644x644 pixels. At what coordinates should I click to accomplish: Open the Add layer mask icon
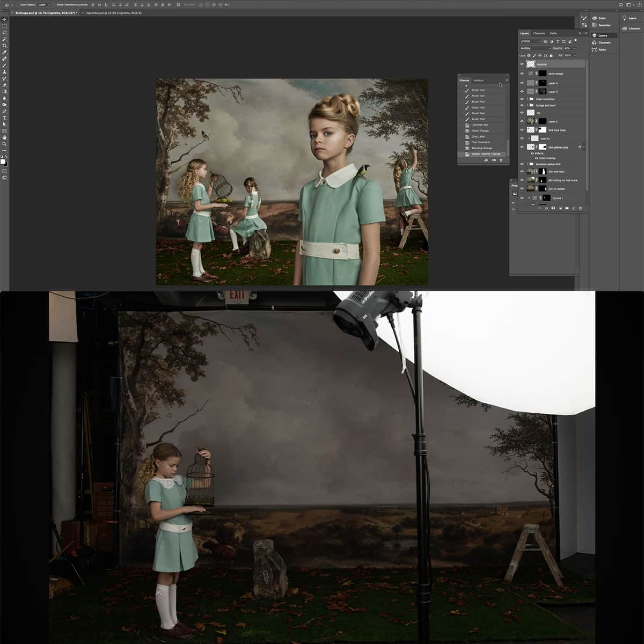553,207
